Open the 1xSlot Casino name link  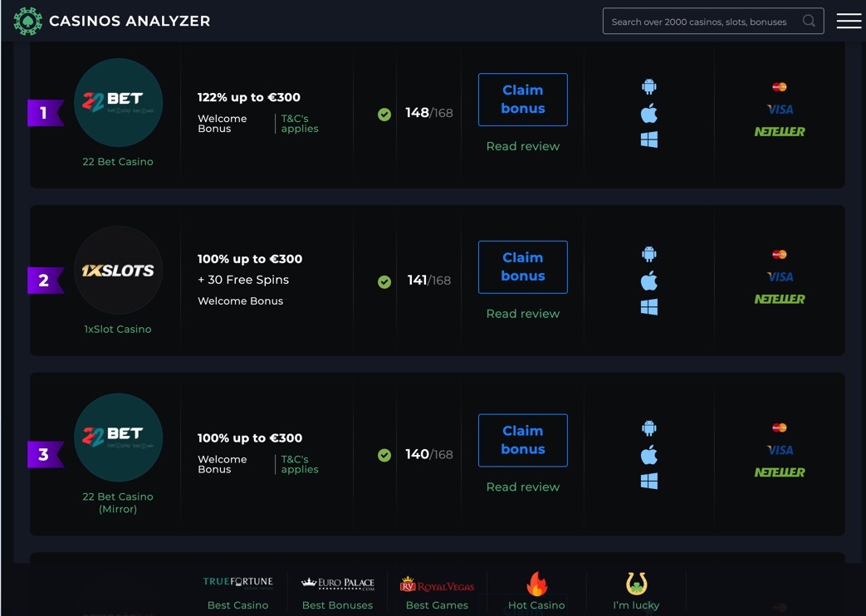[x=118, y=330]
